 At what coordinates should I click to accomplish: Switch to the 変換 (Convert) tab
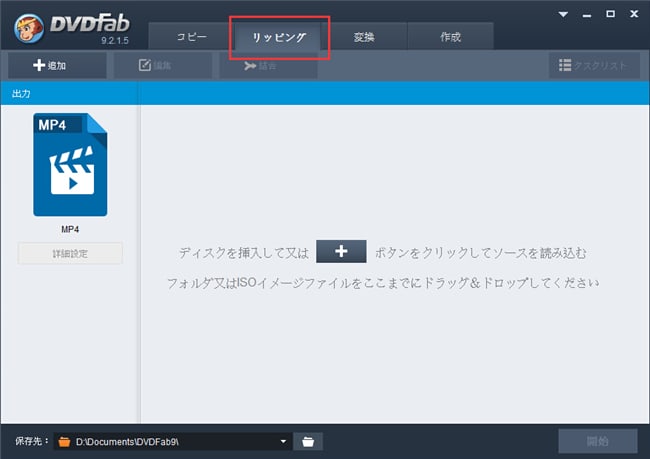[365, 37]
